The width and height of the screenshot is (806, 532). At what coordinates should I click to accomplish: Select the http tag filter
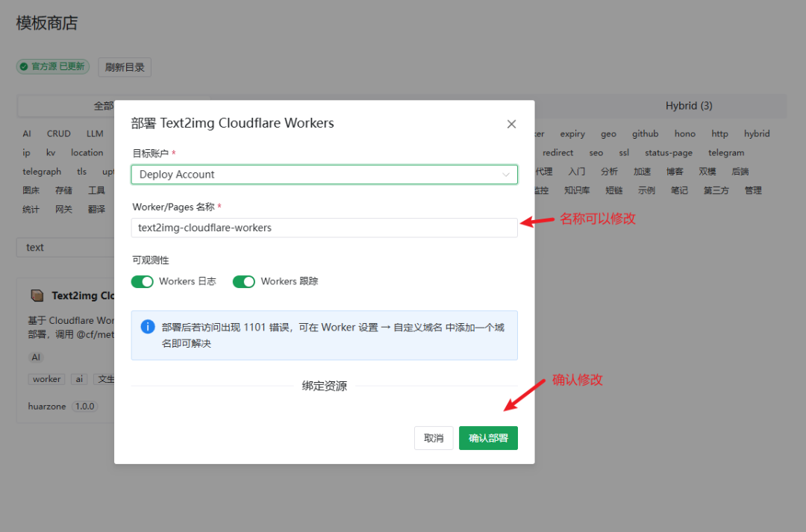(719, 134)
